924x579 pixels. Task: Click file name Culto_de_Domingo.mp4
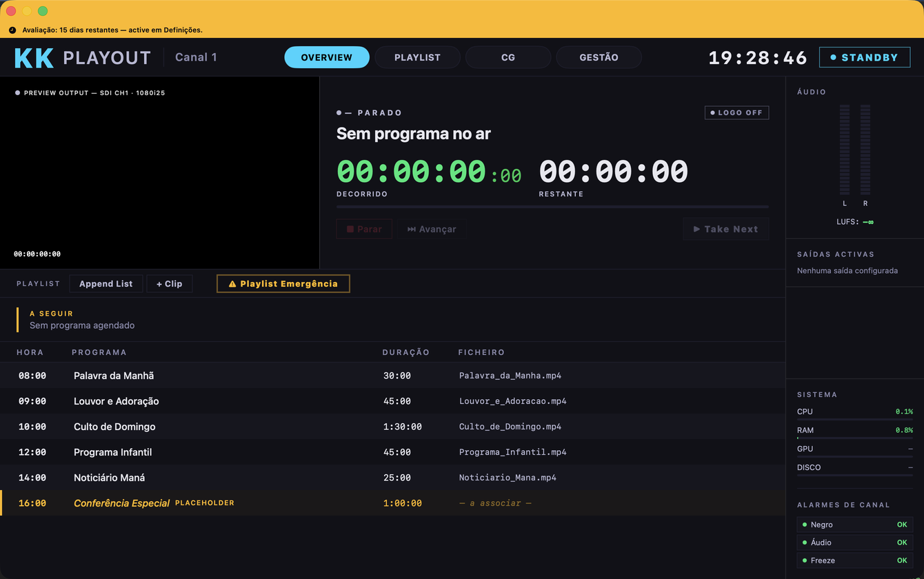pyautogui.click(x=510, y=427)
